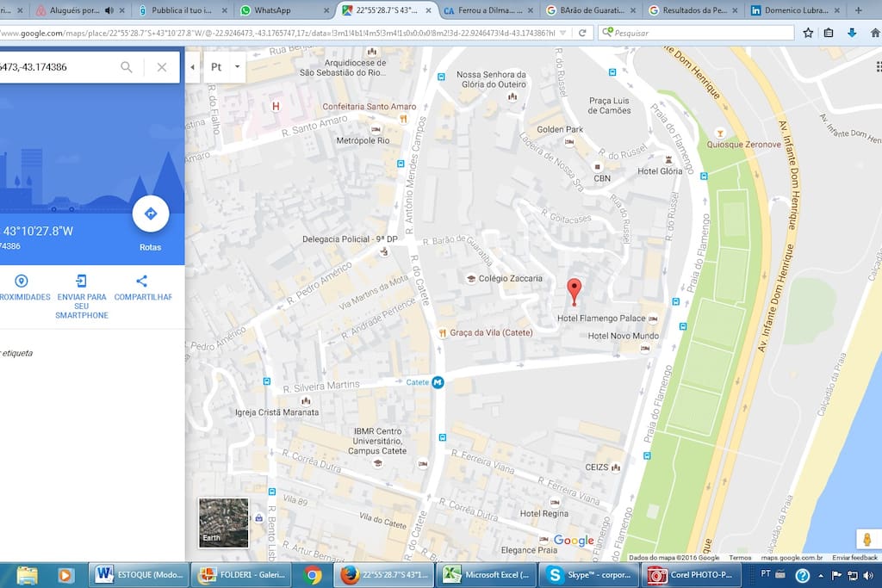Open Microsoft Excel from the taskbar
Viewport: 882px width, 588px height.
pyautogui.click(x=486, y=575)
